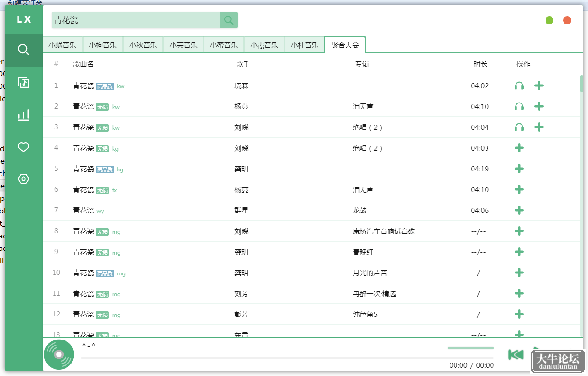The image size is (588, 376).
Task: Add 刘芳's 再醉一次 song with plus
Action: (x=519, y=293)
